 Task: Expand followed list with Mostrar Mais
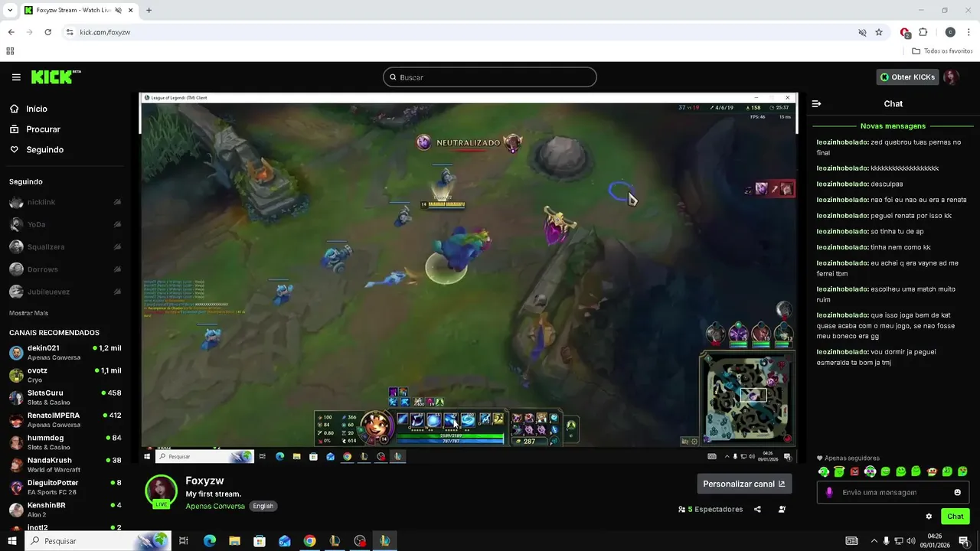(28, 313)
